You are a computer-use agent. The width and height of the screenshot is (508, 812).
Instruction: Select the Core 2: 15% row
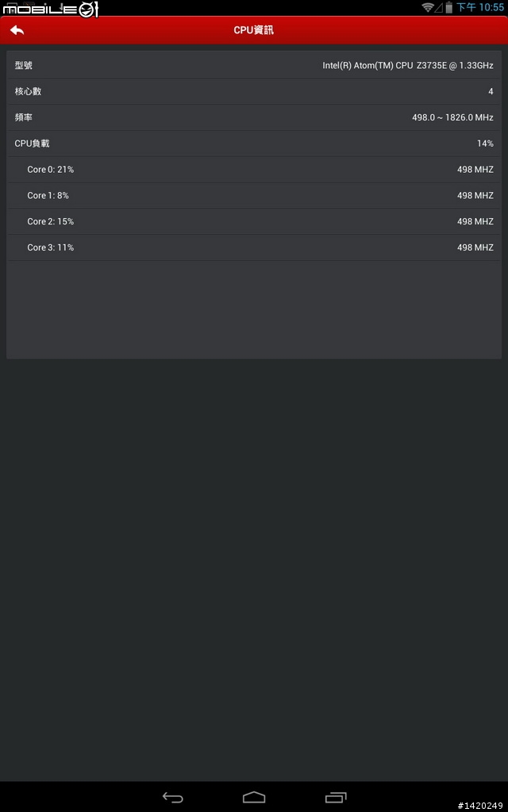coord(254,221)
